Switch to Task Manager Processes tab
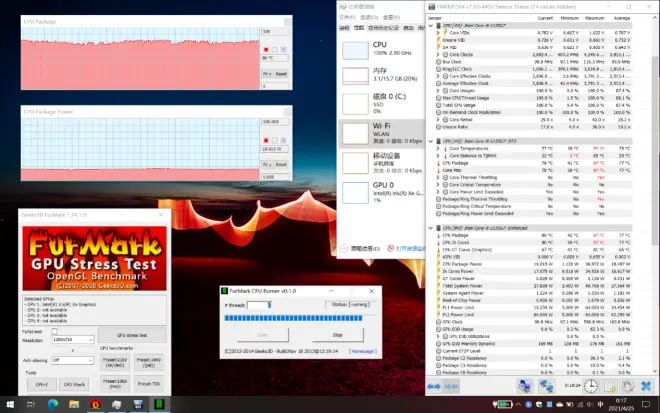 (x=344, y=28)
